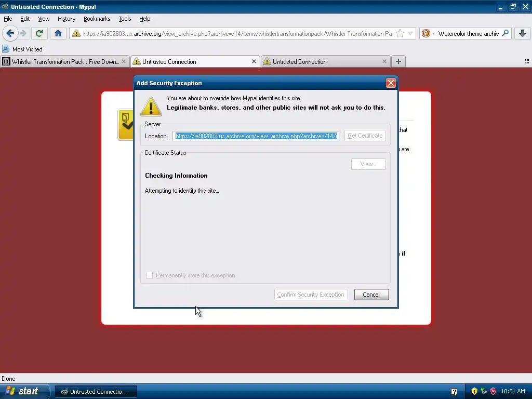
Task: Click the Untrusted Connection taskbar item
Action: coord(96,392)
